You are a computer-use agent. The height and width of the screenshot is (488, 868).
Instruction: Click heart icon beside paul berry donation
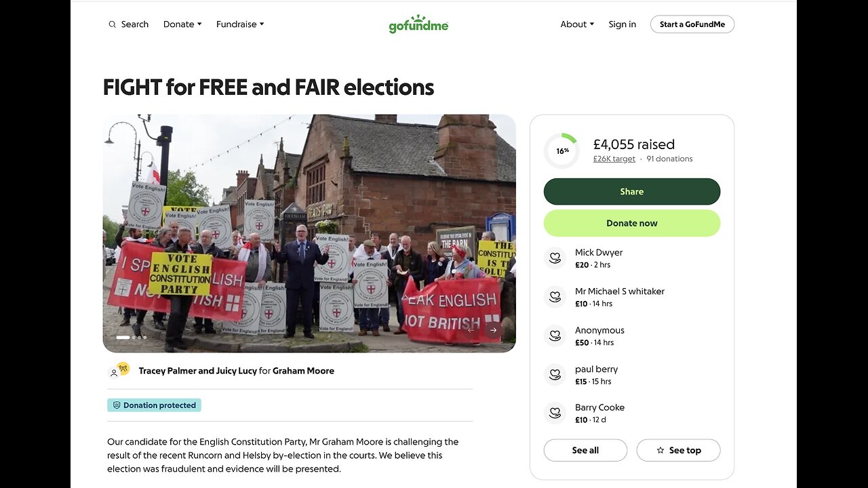tap(555, 374)
